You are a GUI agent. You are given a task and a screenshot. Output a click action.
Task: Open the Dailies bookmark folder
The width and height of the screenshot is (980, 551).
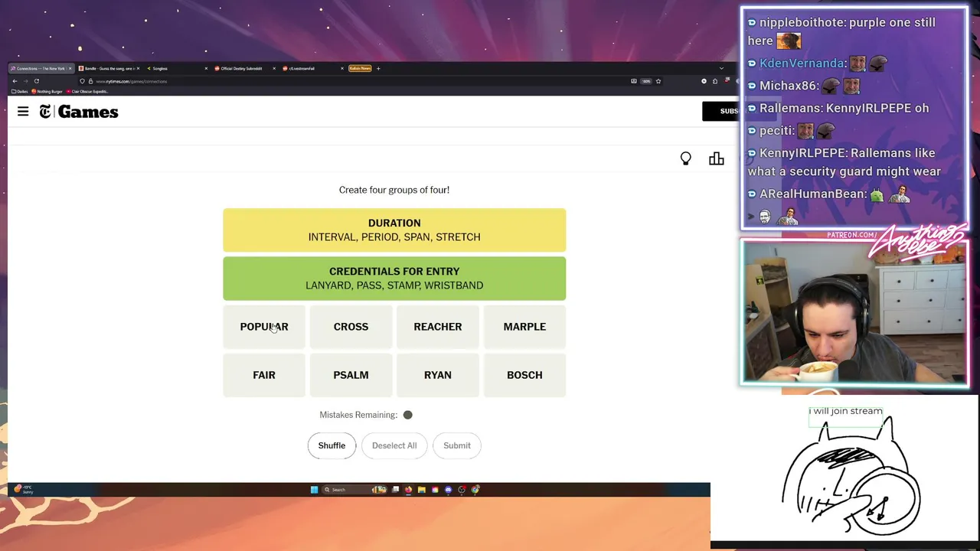(20, 91)
